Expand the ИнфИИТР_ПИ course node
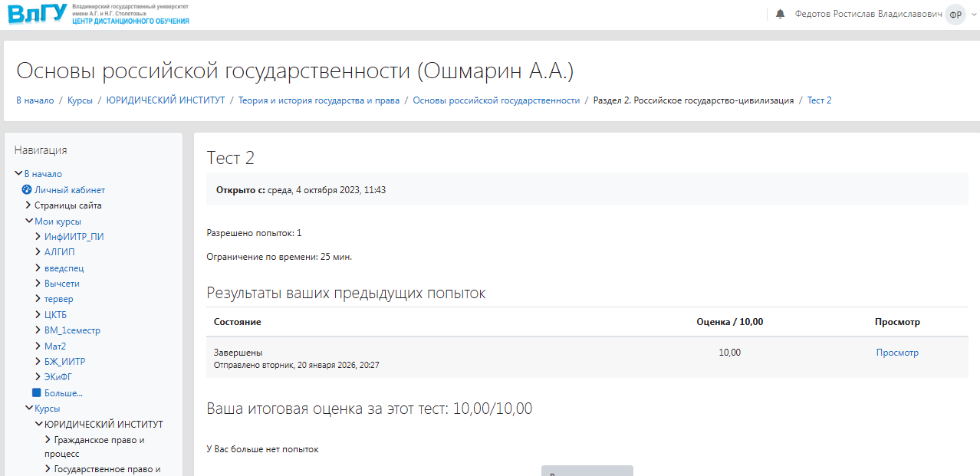The height and width of the screenshot is (476, 980). point(38,236)
